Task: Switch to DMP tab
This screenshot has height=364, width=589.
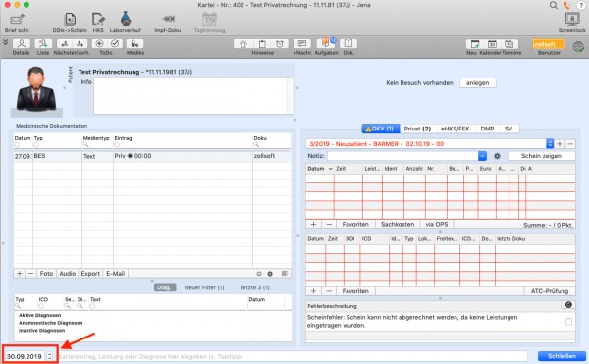Action: (487, 129)
